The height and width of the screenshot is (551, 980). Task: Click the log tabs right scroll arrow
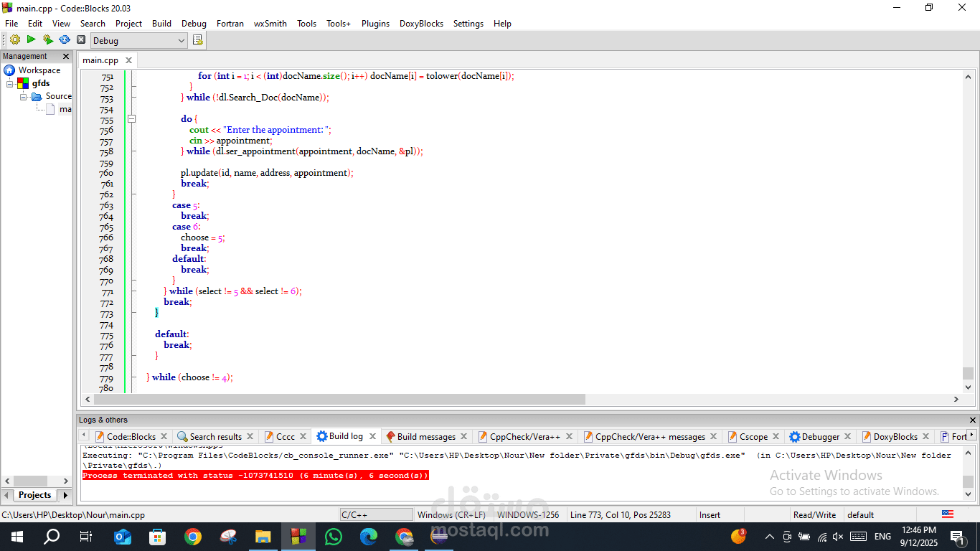tap(971, 435)
